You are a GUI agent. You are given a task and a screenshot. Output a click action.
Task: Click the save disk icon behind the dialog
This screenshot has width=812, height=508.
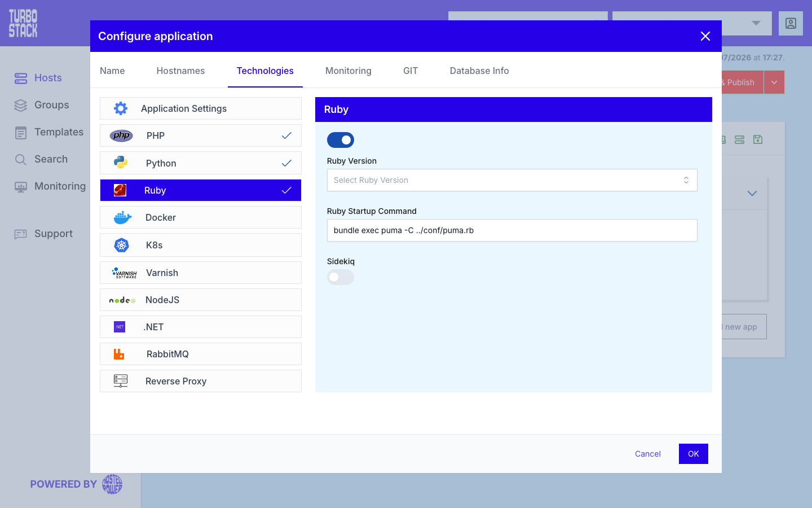click(x=758, y=139)
